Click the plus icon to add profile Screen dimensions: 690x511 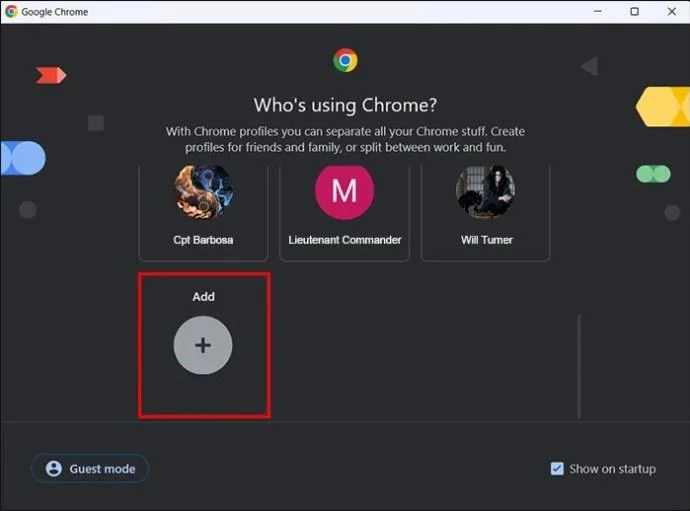click(x=203, y=345)
